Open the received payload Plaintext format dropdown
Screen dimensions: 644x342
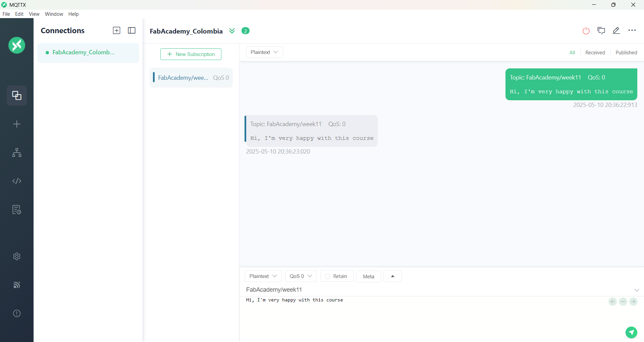click(265, 52)
